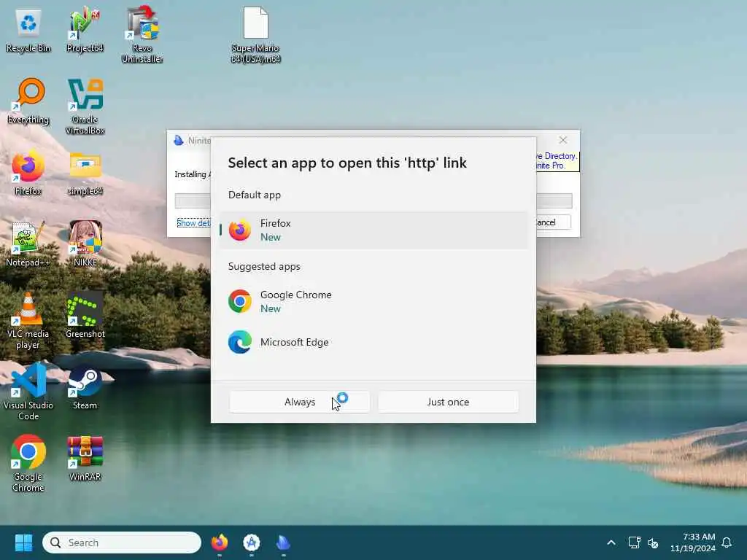Open the Recycle Bin desktop icon
The height and width of the screenshot is (560, 747).
tap(28, 29)
